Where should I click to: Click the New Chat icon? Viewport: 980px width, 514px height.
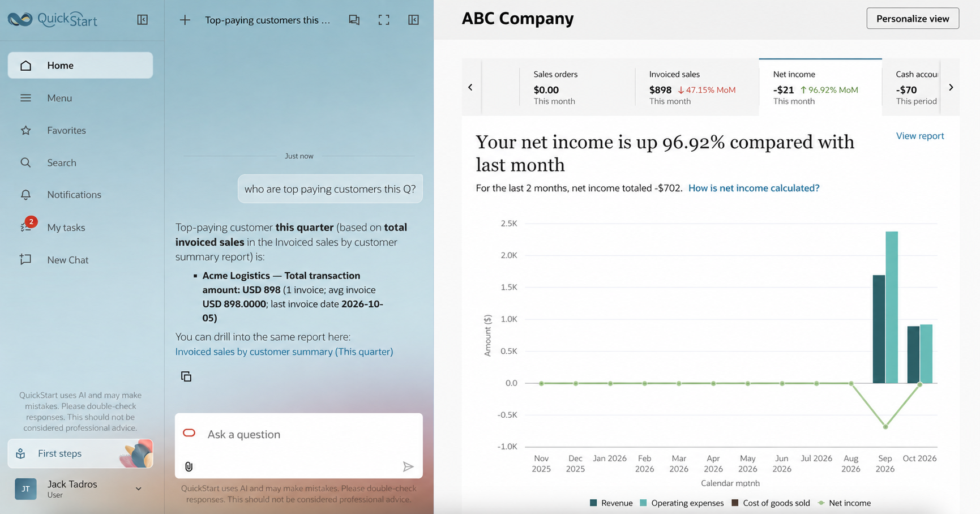[x=25, y=259]
